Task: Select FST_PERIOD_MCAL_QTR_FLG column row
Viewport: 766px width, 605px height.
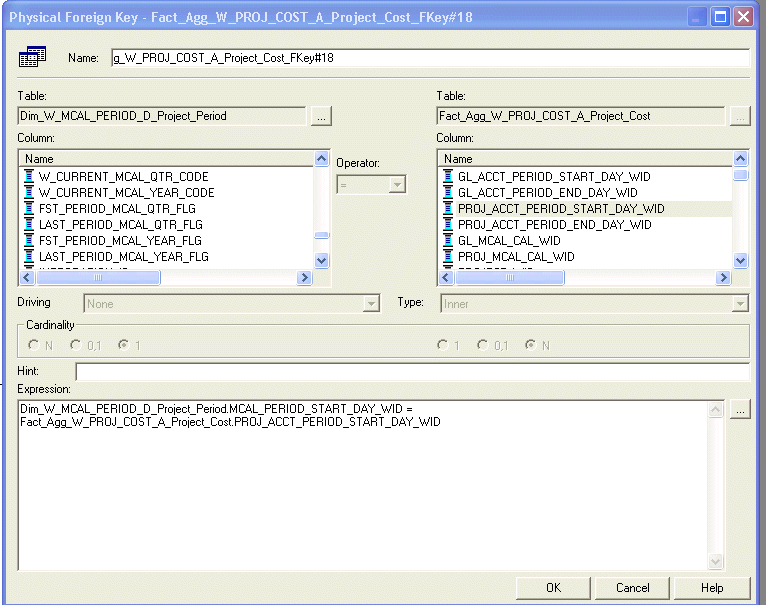Action: point(167,209)
